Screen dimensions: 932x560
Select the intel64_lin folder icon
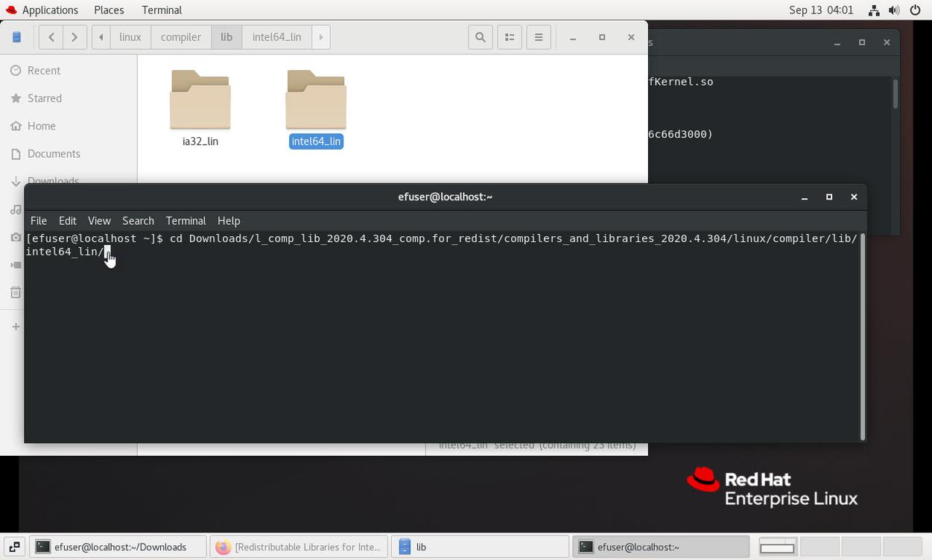pos(316,101)
